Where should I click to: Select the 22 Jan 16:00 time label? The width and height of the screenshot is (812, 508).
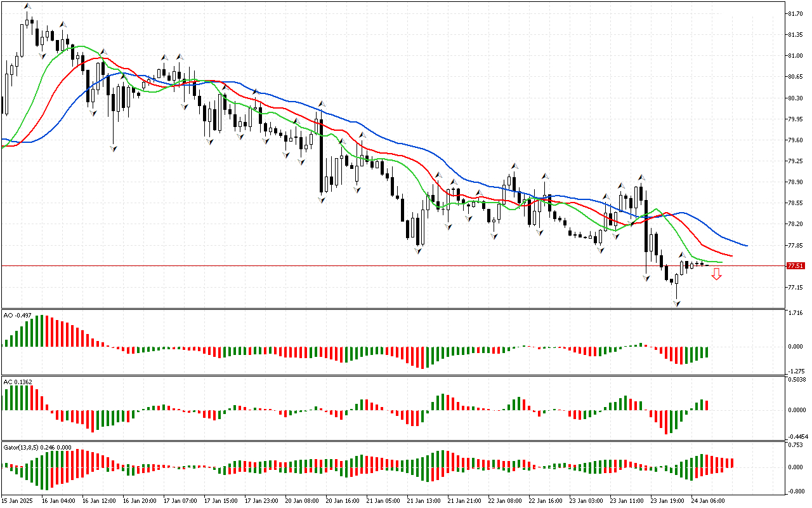coord(546,500)
